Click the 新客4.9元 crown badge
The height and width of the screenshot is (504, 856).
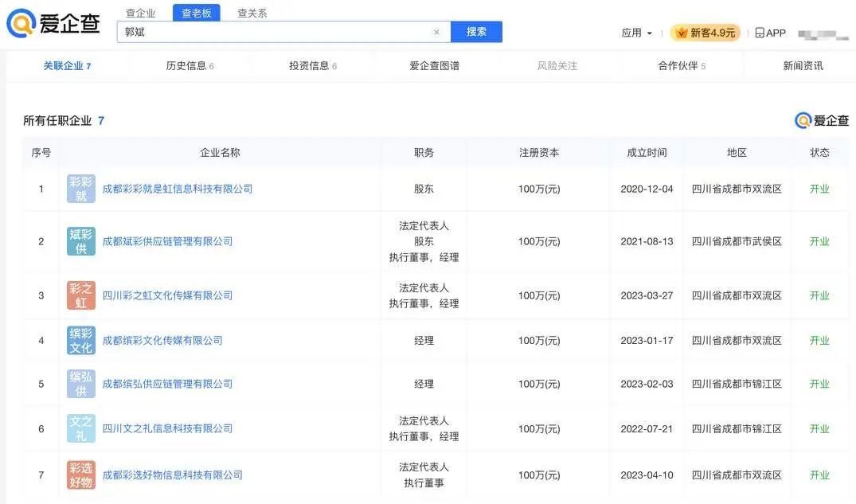(x=706, y=33)
